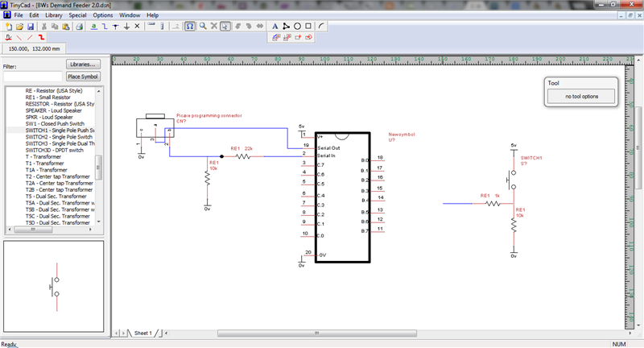Screen dimensions: 644x348
Task: Toggle the arrow selection tool
Action: [225, 26]
